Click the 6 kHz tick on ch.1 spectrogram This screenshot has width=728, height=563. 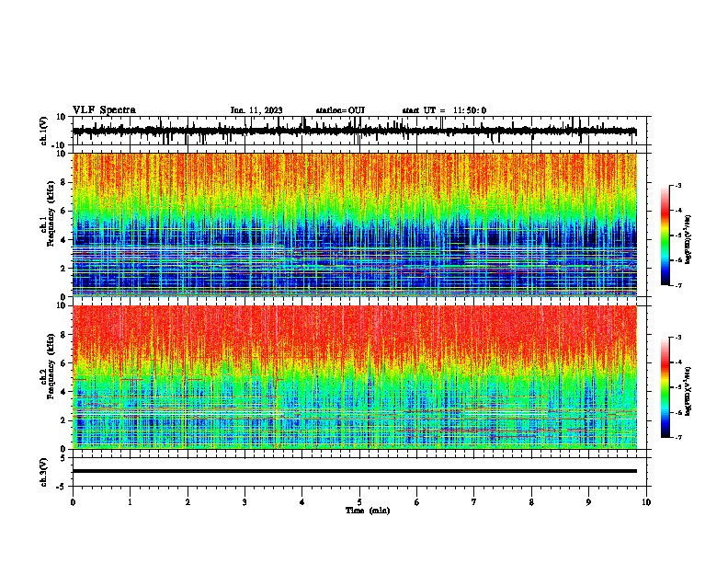click(x=63, y=212)
